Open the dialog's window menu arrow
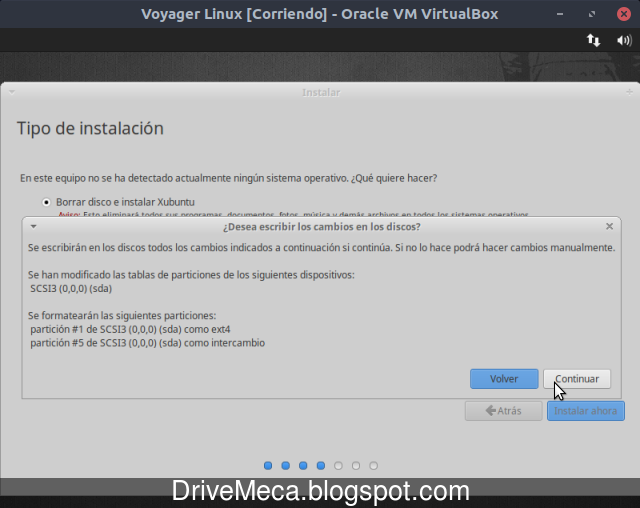This screenshot has height=508, width=640. tap(34, 226)
